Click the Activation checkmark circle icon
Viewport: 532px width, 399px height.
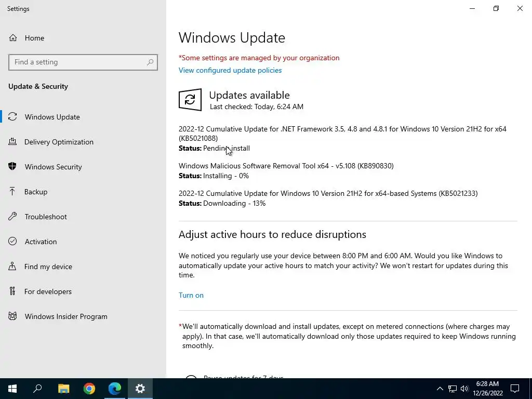point(12,241)
